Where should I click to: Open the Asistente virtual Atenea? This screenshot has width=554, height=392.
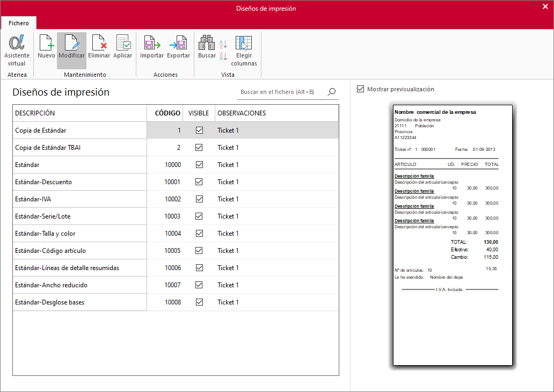click(x=17, y=50)
